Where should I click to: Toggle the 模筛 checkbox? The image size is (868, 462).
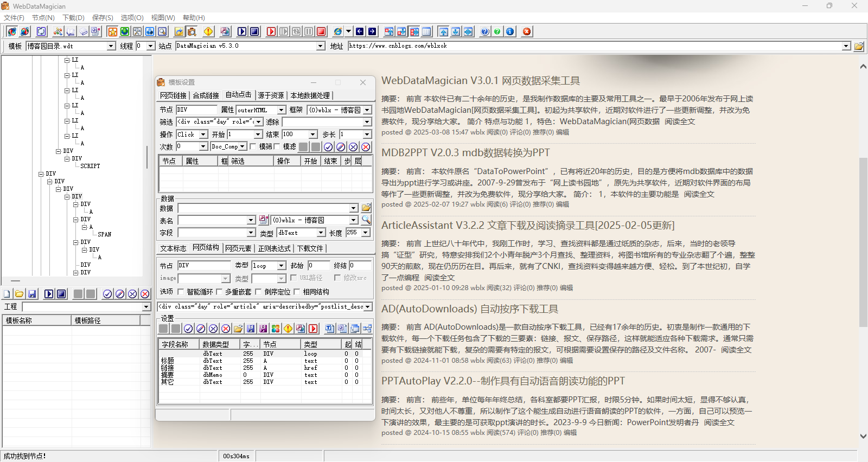[x=253, y=146]
